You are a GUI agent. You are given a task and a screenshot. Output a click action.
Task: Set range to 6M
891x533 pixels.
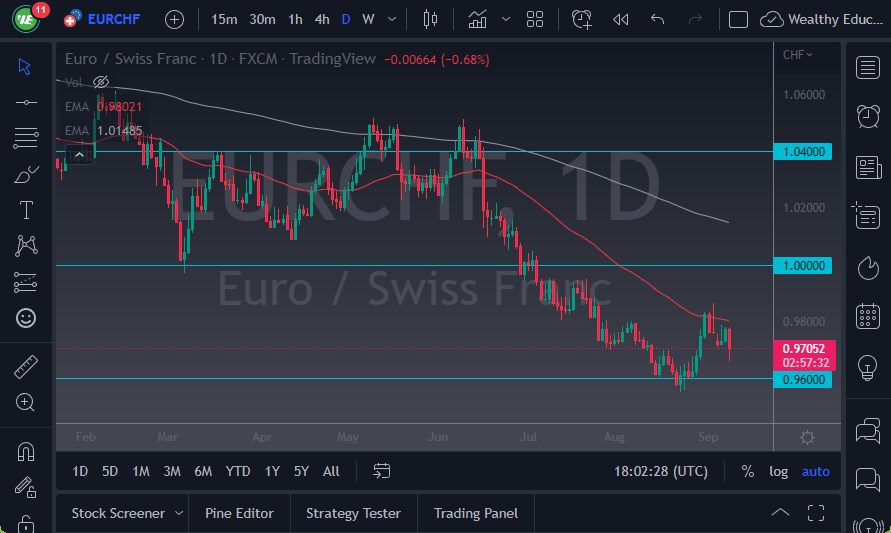[203, 471]
